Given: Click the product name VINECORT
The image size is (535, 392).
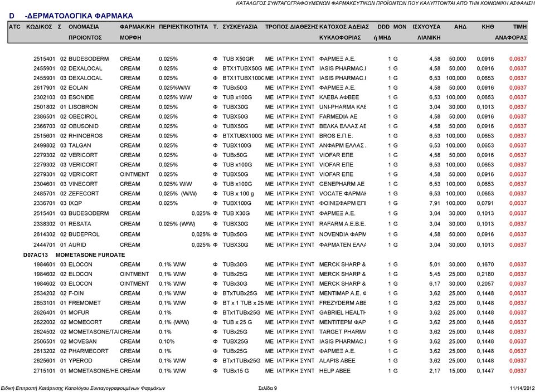Looking at the screenshot, I should pos(83,184).
